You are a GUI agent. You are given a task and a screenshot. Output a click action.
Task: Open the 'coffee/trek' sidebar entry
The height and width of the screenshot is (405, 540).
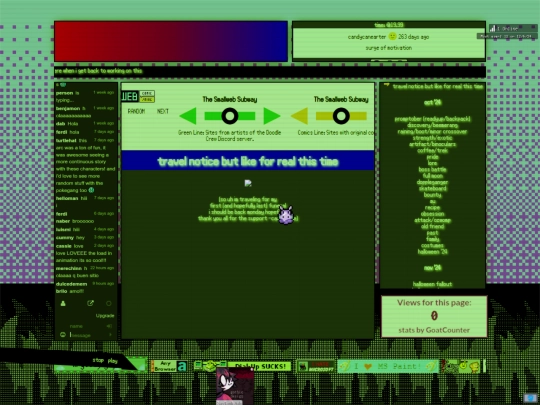(x=433, y=150)
